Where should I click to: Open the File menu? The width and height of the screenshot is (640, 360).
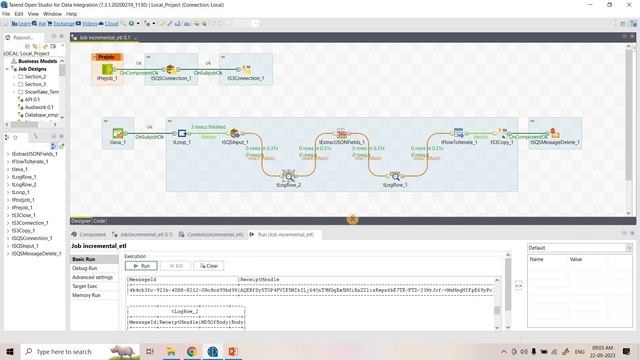(6, 14)
